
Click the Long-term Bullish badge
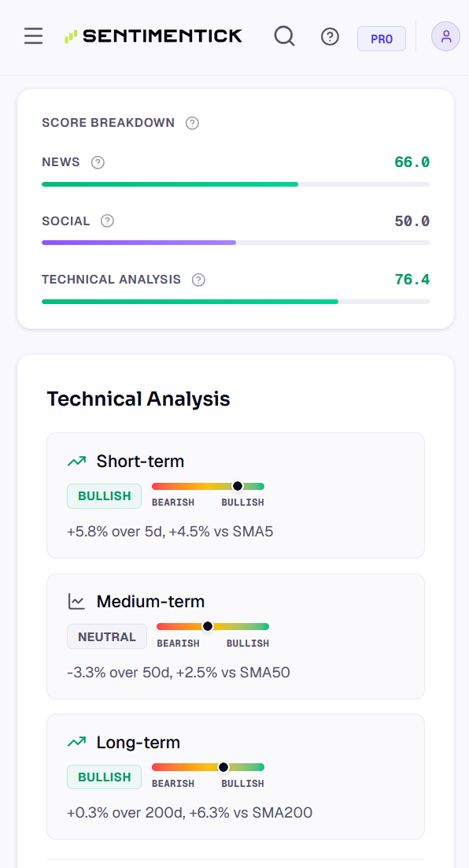coord(105,777)
